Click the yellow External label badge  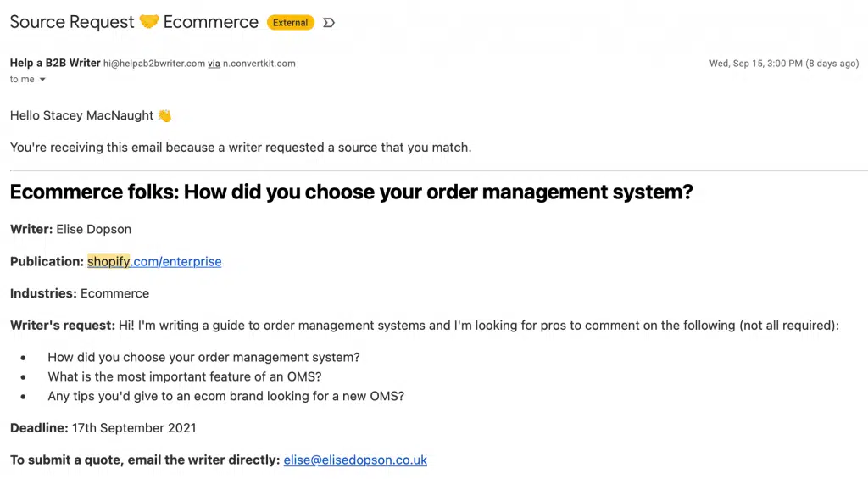(x=290, y=23)
